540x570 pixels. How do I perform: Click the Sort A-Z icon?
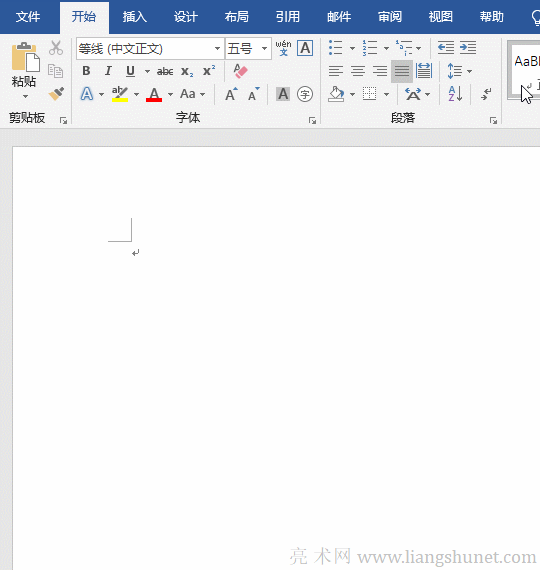(455, 94)
